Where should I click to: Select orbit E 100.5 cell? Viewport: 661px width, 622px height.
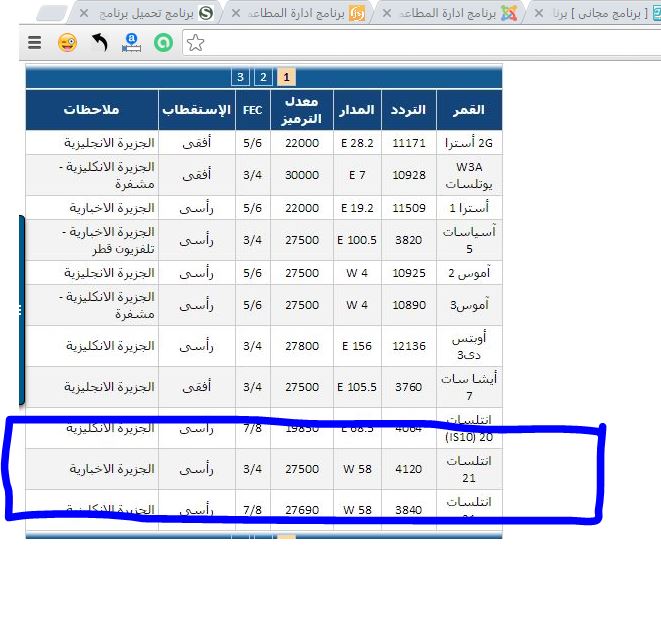[357, 240]
